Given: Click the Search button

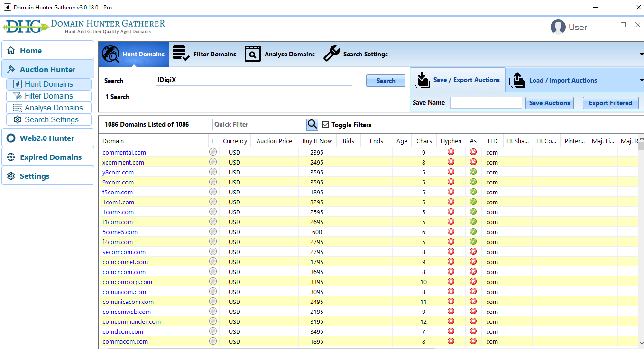Looking at the screenshot, I should 386,81.
